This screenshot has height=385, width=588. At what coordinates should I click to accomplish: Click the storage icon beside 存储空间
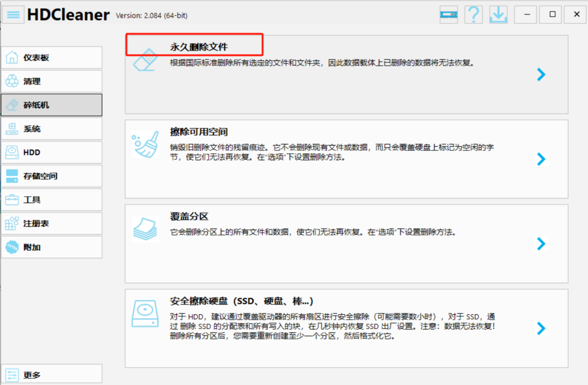tap(12, 176)
